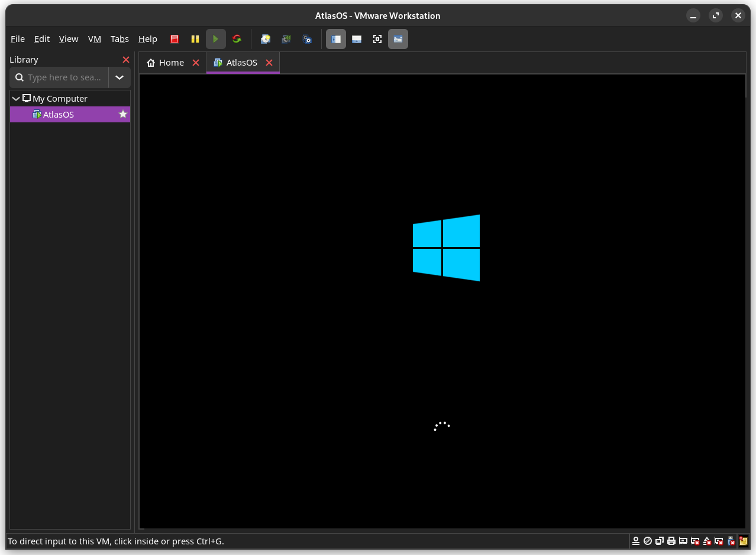This screenshot has height=555, width=756.
Task: Select AtlasOS in the library tree
Action: [70, 114]
